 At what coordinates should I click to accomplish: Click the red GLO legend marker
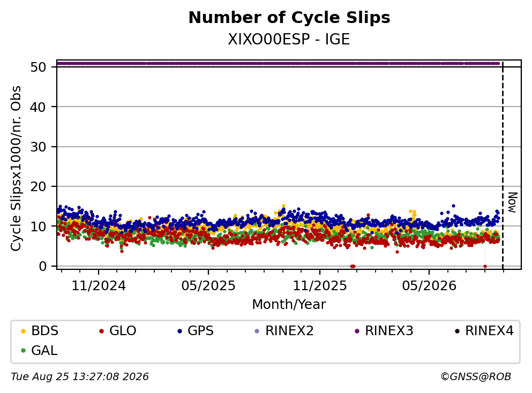[101, 331]
